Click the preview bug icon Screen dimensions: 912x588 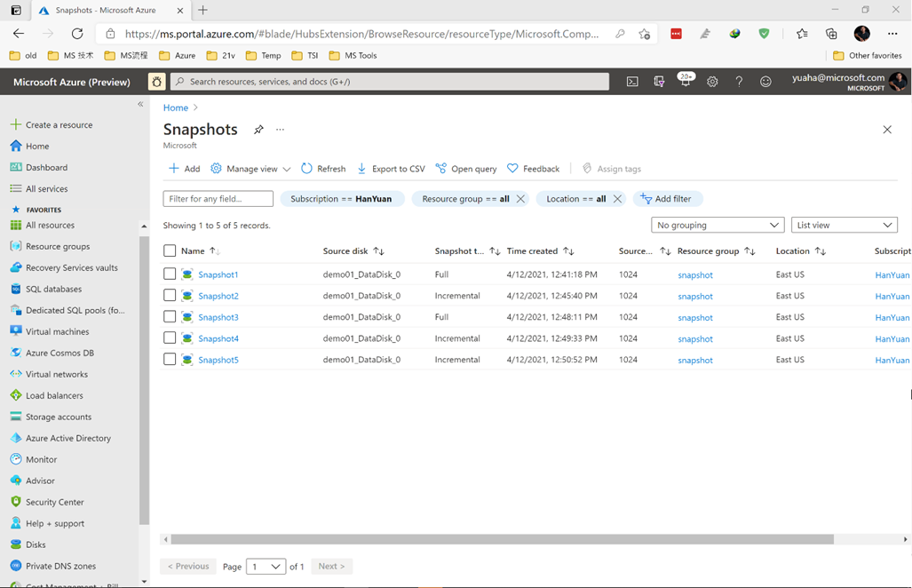click(x=157, y=82)
